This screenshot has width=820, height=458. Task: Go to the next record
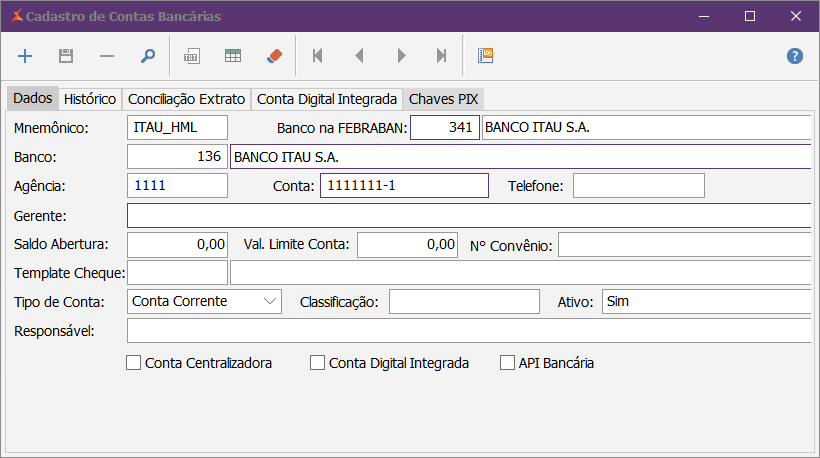[x=401, y=56]
